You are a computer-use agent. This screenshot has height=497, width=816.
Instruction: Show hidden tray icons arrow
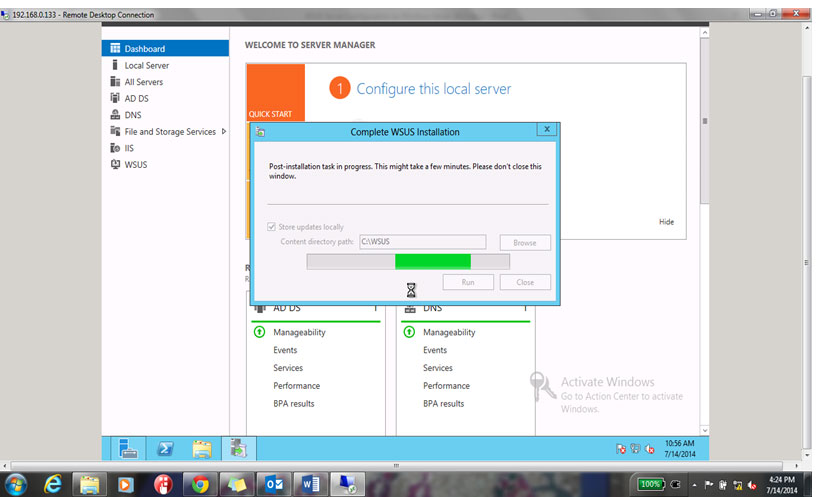tap(694, 485)
